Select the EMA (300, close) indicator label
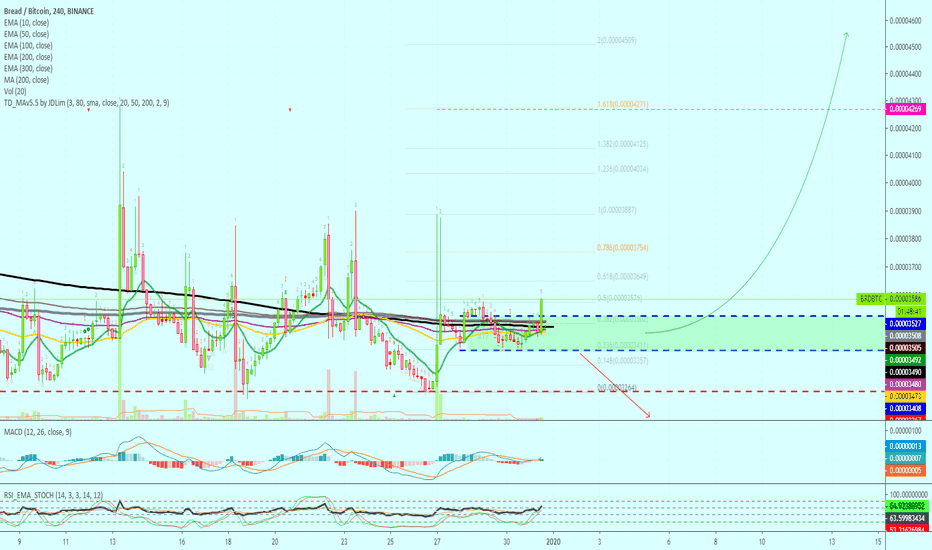This screenshot has width=932, height=550. [28, 68]
